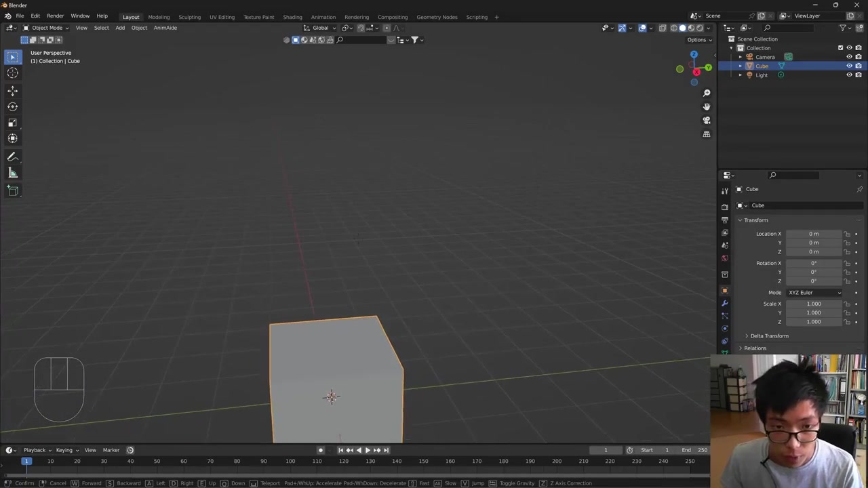The image size is (868, 488).
Task: Toggle camera view icon in viewport
Action: 706,120
